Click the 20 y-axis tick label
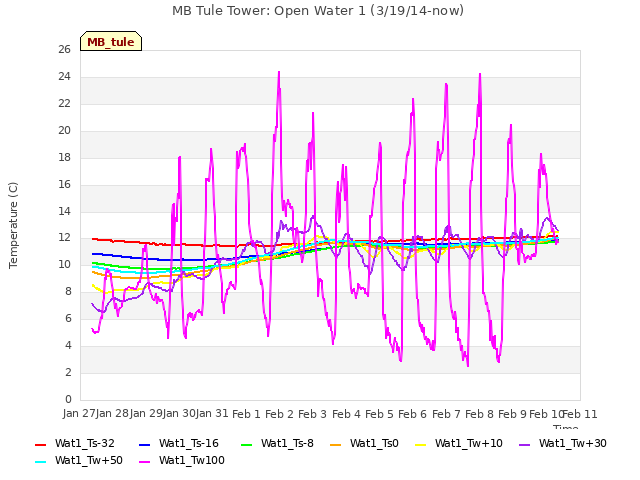The image size is (640, 480). pyautogui.click(x=64, y=131)
